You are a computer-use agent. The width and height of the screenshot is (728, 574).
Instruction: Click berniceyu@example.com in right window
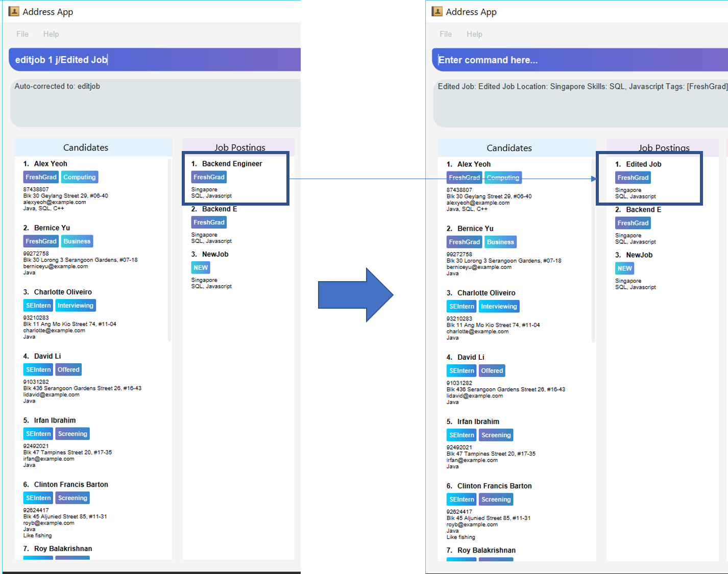coord(479,267)
